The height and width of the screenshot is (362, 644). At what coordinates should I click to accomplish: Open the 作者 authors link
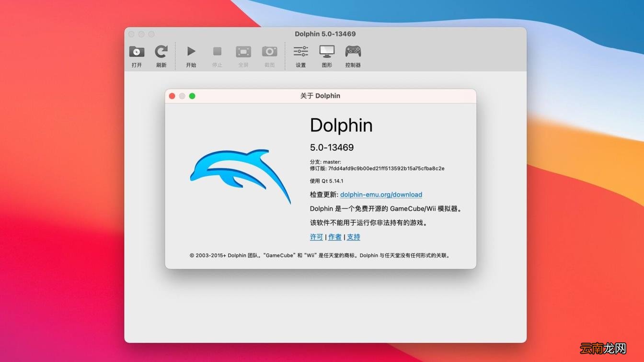[x=335, y=237]
